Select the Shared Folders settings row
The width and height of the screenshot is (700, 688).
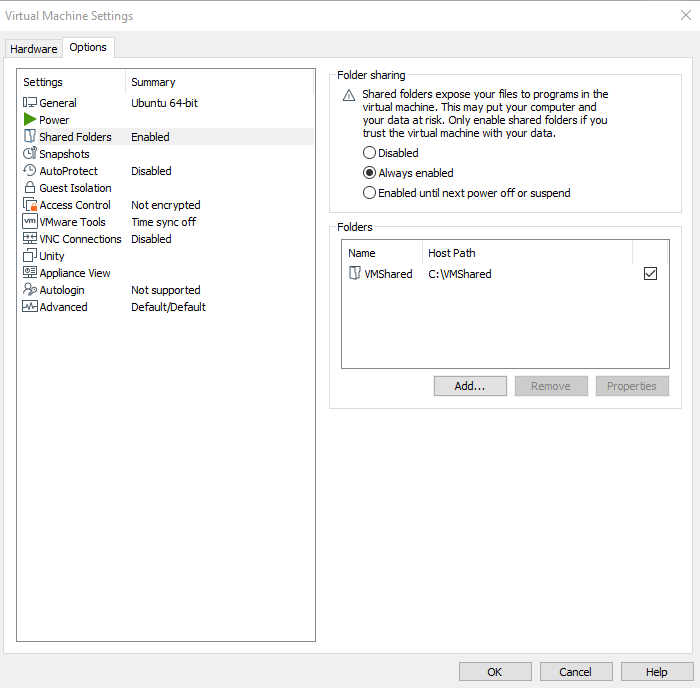[167, 137]
